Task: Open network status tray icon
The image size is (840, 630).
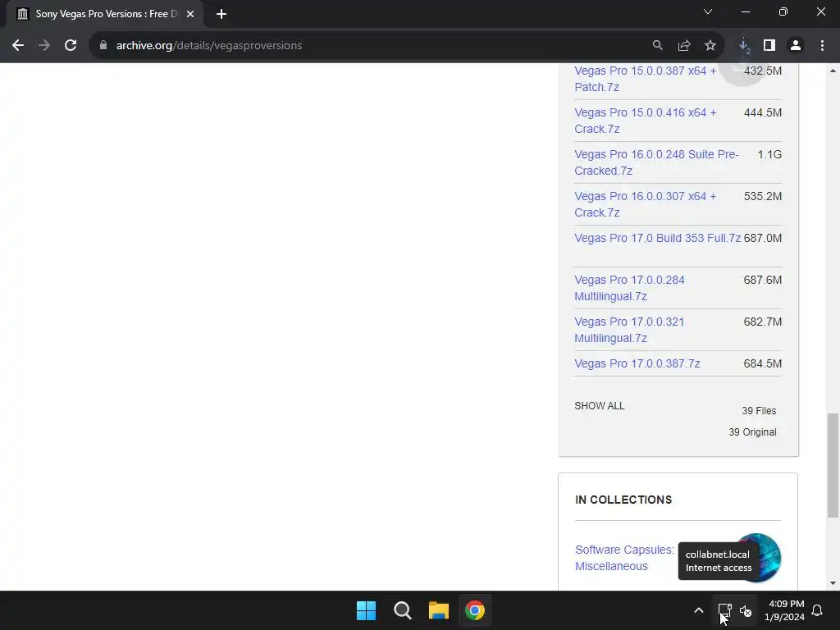Action: [724, 610]
